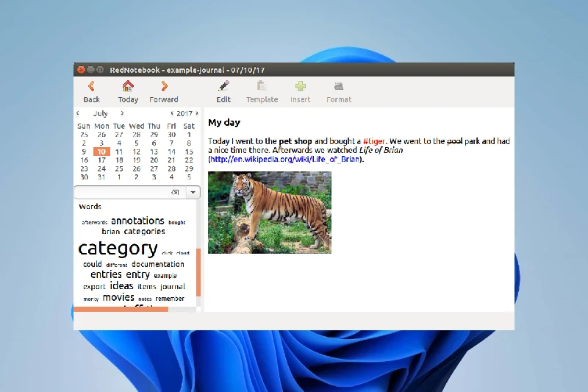Toggle Edit mode with the pencil icon

[223, 86]
